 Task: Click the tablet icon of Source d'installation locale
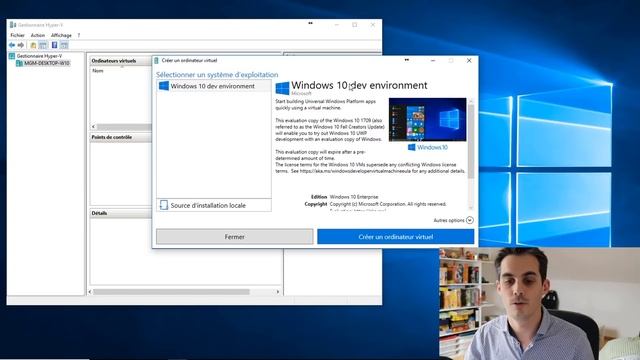pos(164,205)
